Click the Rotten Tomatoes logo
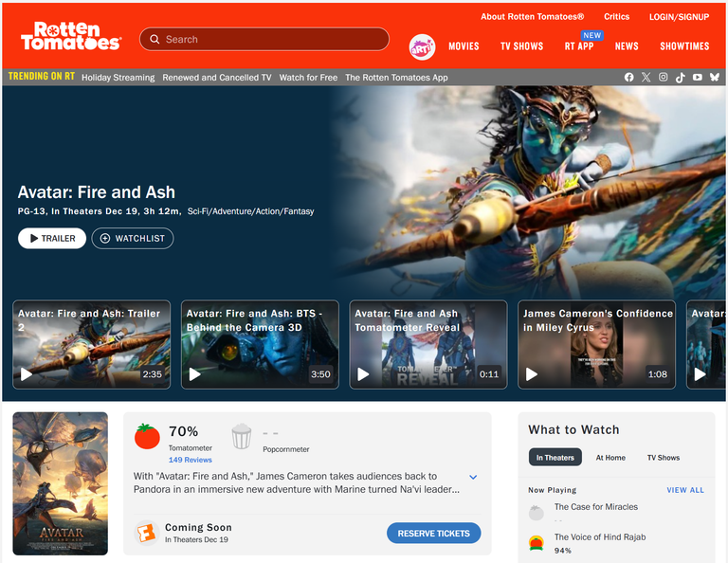The height and width of the screenshot is (563, 728). [x=71, y=37]
